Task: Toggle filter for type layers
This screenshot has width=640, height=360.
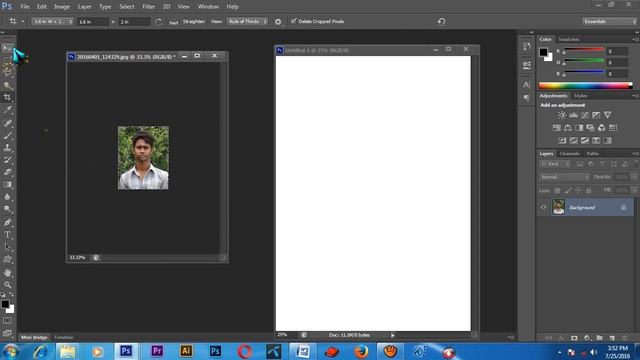Action: tap(602, 164)
